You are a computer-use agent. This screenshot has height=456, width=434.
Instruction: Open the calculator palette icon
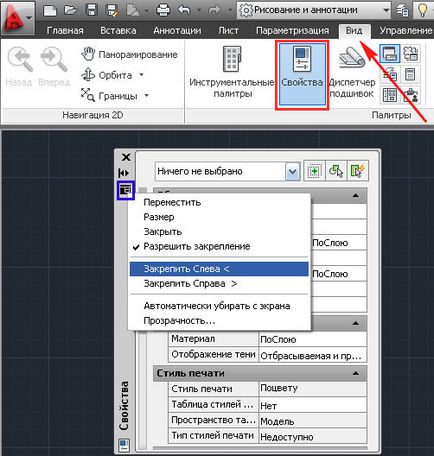point(410,75)
